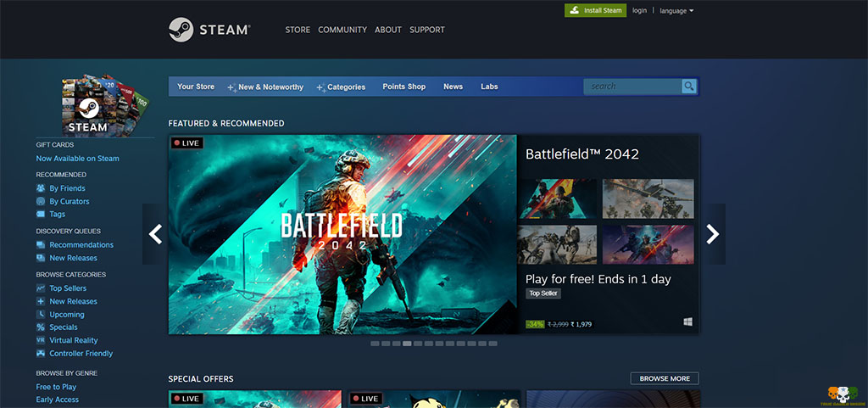868x408 pixels.
Task: Click the VR icon for Virtual Reality
Action: tap(41, 340)
